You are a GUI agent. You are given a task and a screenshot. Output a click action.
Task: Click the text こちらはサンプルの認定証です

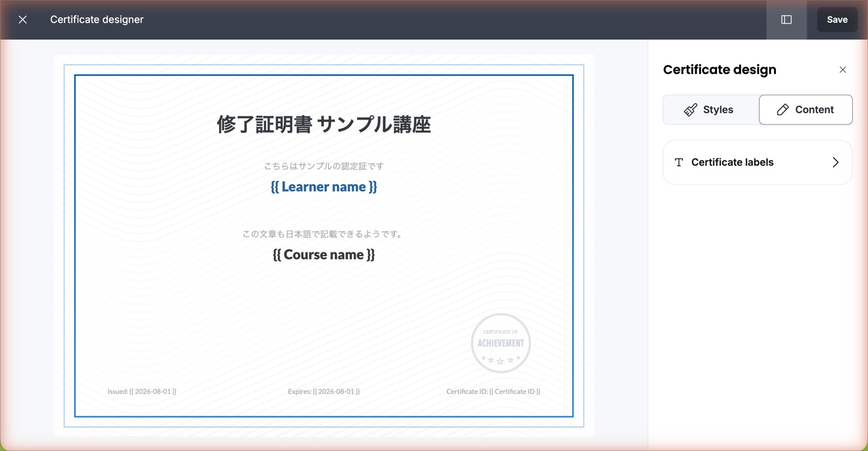(x=324, y=166)
